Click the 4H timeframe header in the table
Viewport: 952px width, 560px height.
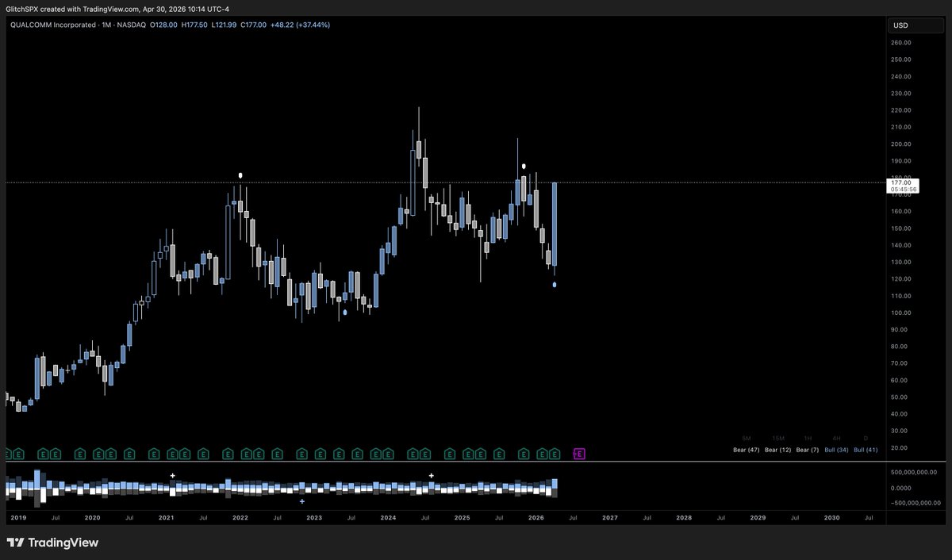836,438
